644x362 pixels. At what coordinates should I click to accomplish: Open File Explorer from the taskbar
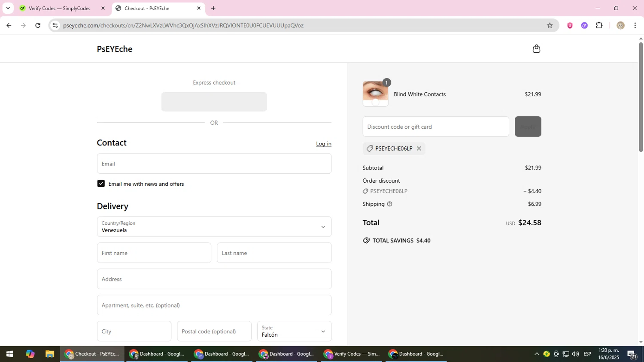50,354
